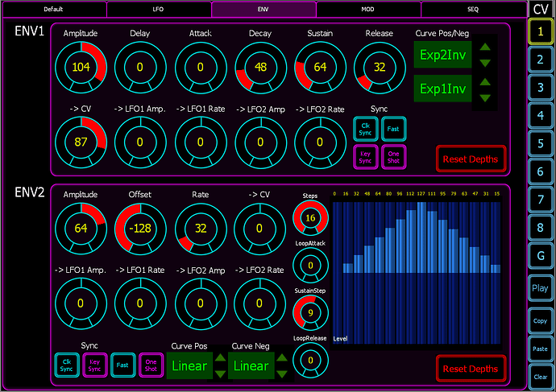
Task: Click the ENV2 Reset Depths button
Action: point(471,369)
